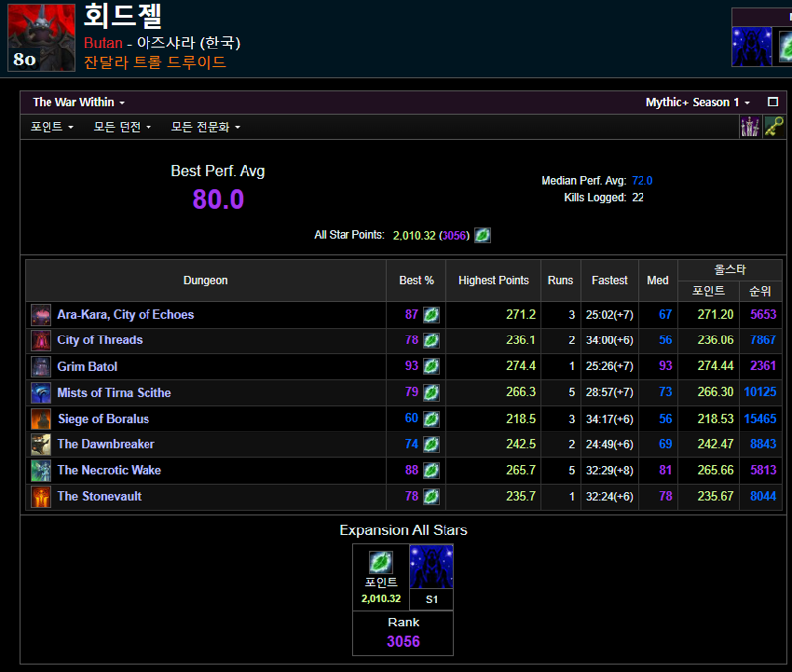Click the leaf icon in The Dawnbreaker row

pos(431,444)
